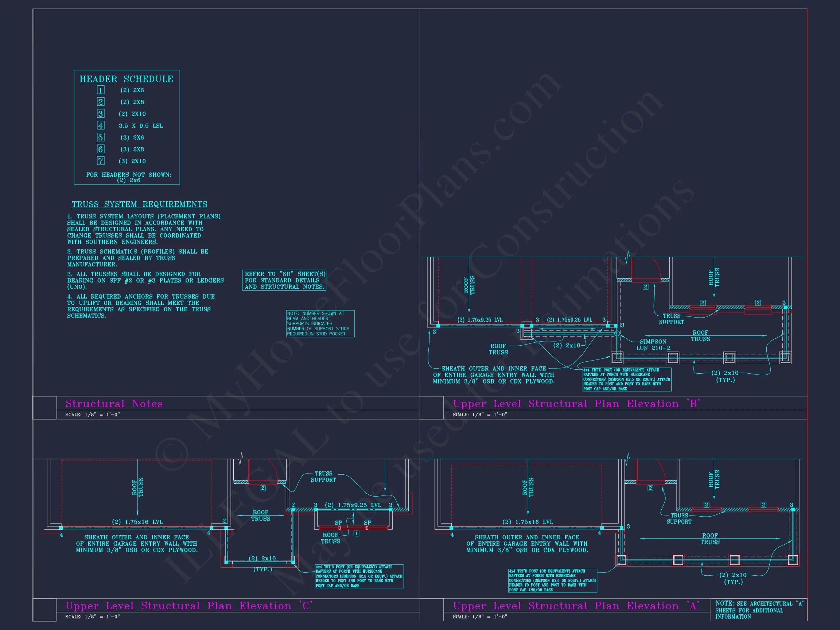The image size is (840, 630).
Task: Select rightmost porch post square in Elevation B
Action: [785, 357]
